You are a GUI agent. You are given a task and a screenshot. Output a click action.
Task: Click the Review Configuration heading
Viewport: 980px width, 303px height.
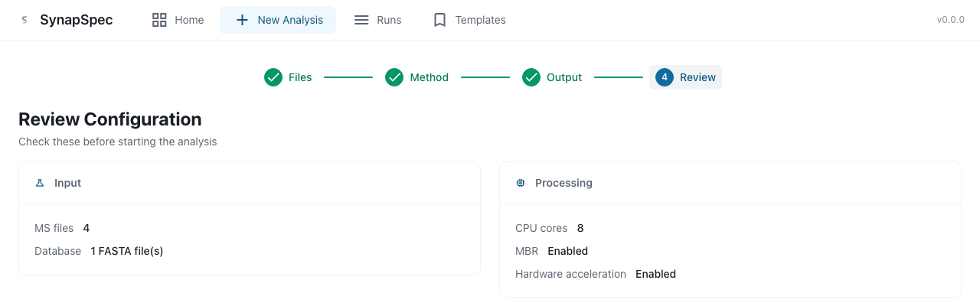click(110, 119)
